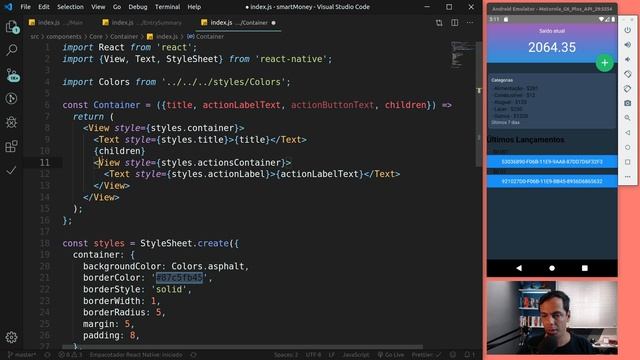Open the emulator extended controls ellipsis
Screen dimensions: 640x360
pyautogui.click(x=628, y=177)
